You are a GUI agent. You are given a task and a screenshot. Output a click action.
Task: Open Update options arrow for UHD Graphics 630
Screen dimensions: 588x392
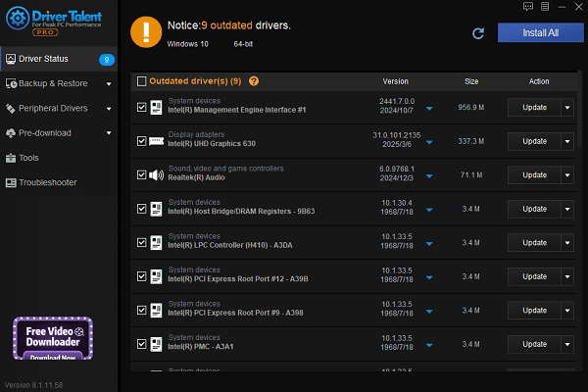tap(567, 141)
